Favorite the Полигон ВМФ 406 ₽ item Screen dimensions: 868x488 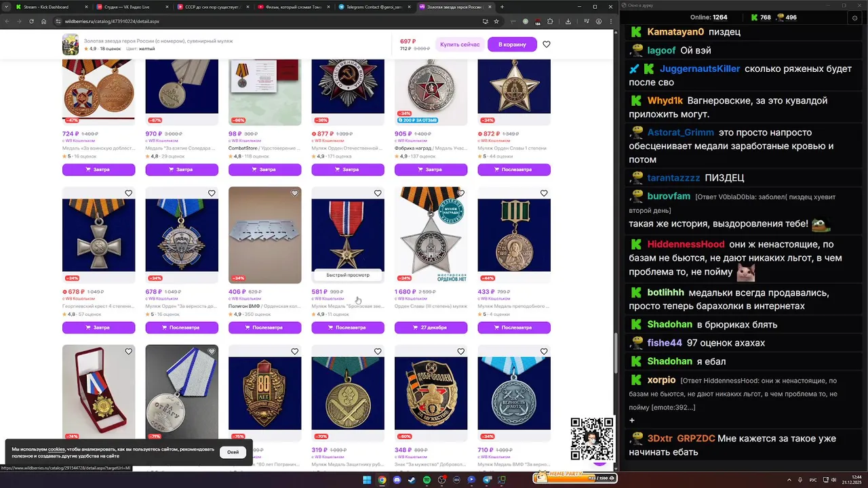coord(294,193)
